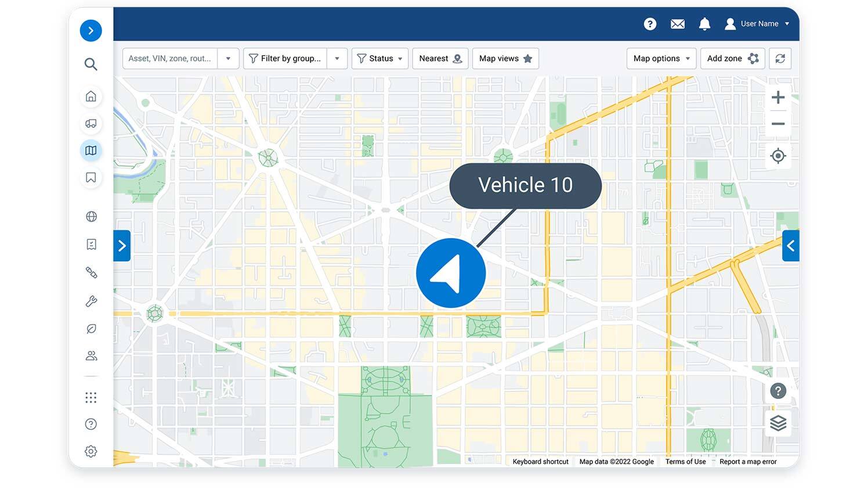Open the Filter by group dropdown arrow

[337, 58]
